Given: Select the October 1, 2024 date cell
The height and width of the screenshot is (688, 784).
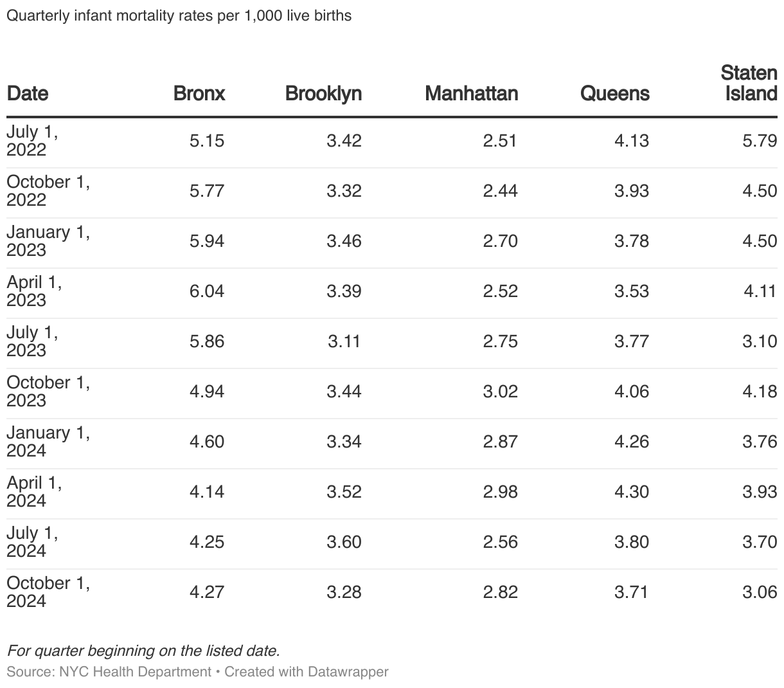Looking at the screenshot, I should click(48, 592).
